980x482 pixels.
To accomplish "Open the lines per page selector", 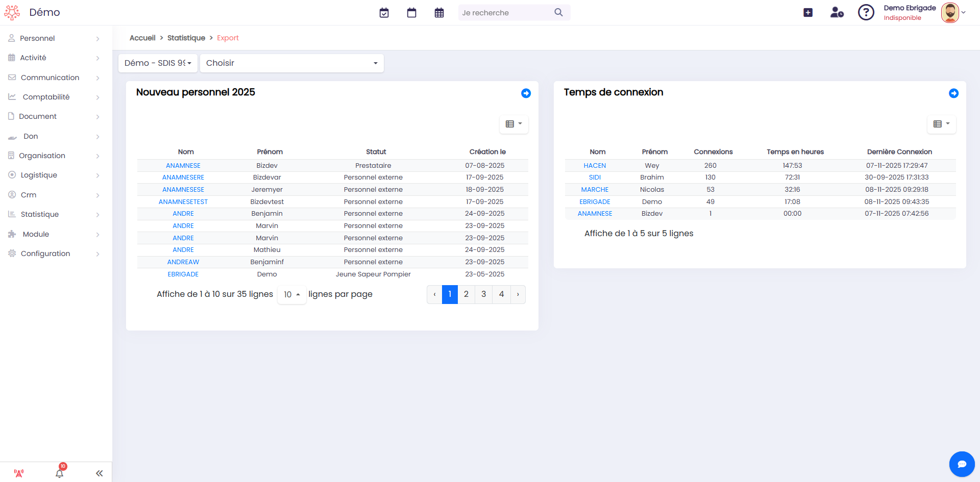I will point(291,295).
